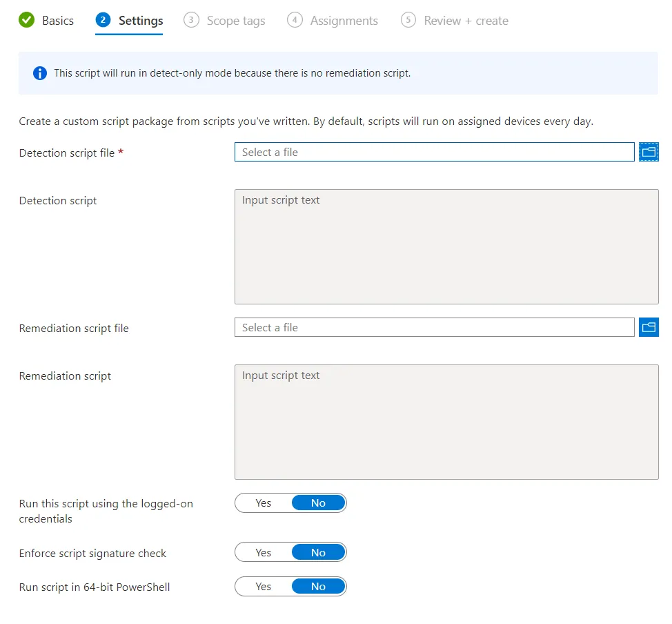Click the blue info icon in banner
Viewport: 672px width, 624px height.
[x=40, y=73]
